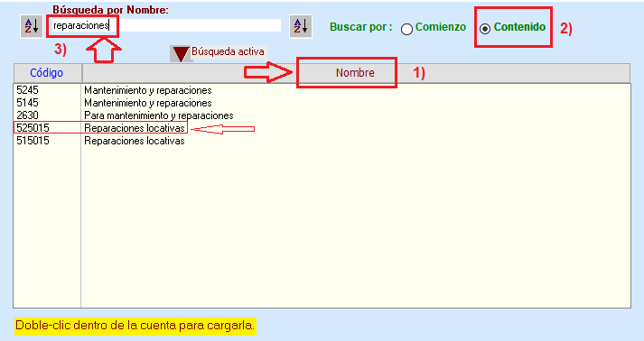Sort by the Código column header
The height and width of the screenshot is (341, 644).
tap(47, 73)
